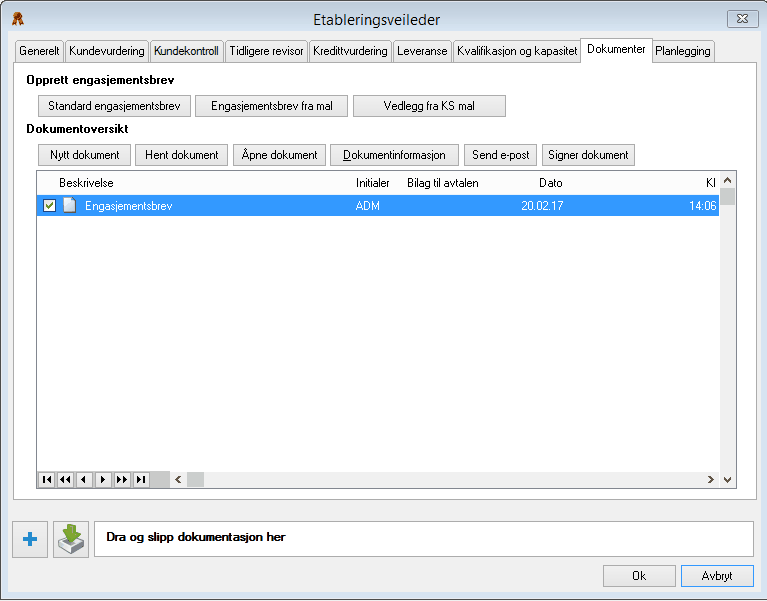The height and width of the screenshot is (601, 767).
Task: Click the import document tray icon
Action: point(71,539)
